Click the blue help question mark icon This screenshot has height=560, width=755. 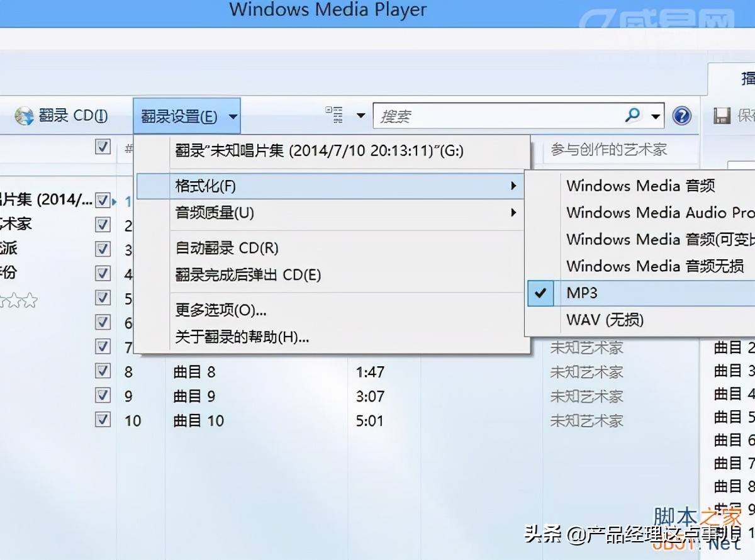682,116
